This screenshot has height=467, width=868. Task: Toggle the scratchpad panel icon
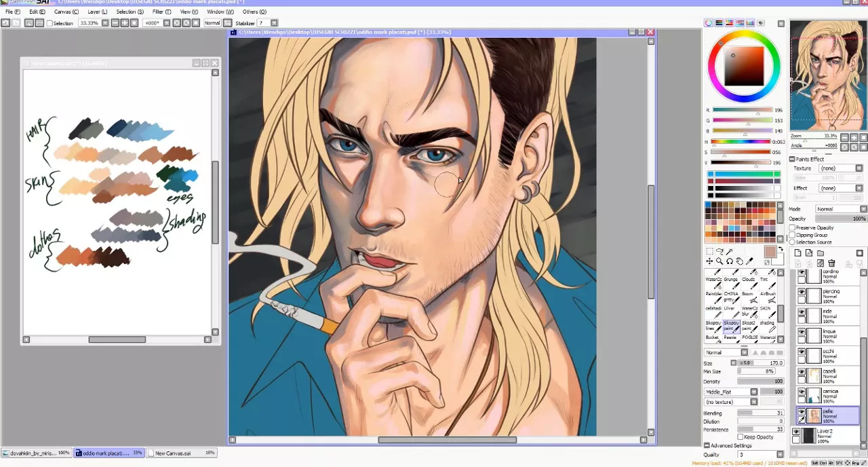click(x=761, y=23)
